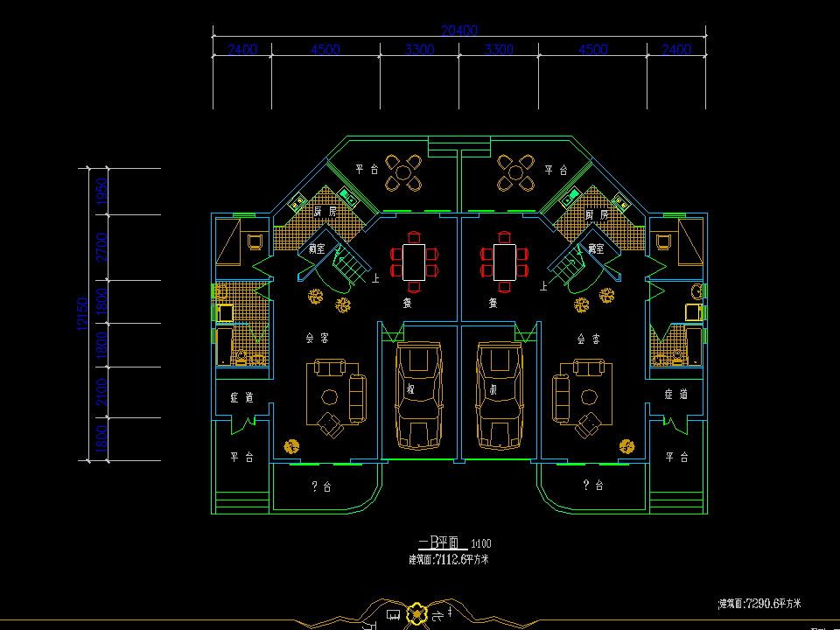Click the left 4500 dimension text

pyautogui.click(x=325, y=50)
